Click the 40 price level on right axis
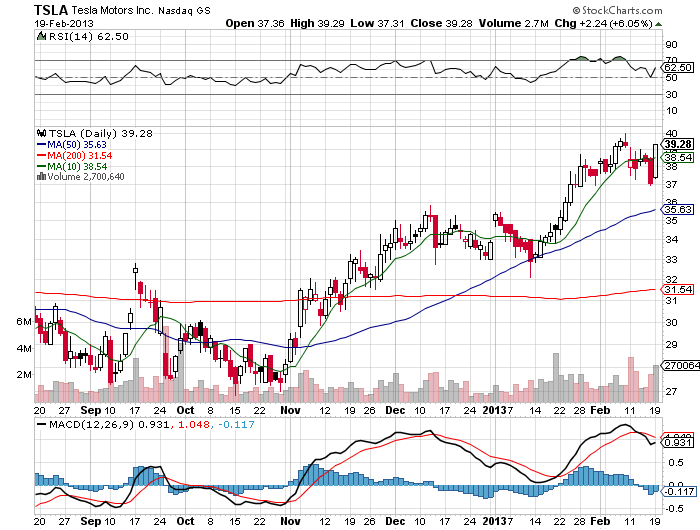 point(671,133)
